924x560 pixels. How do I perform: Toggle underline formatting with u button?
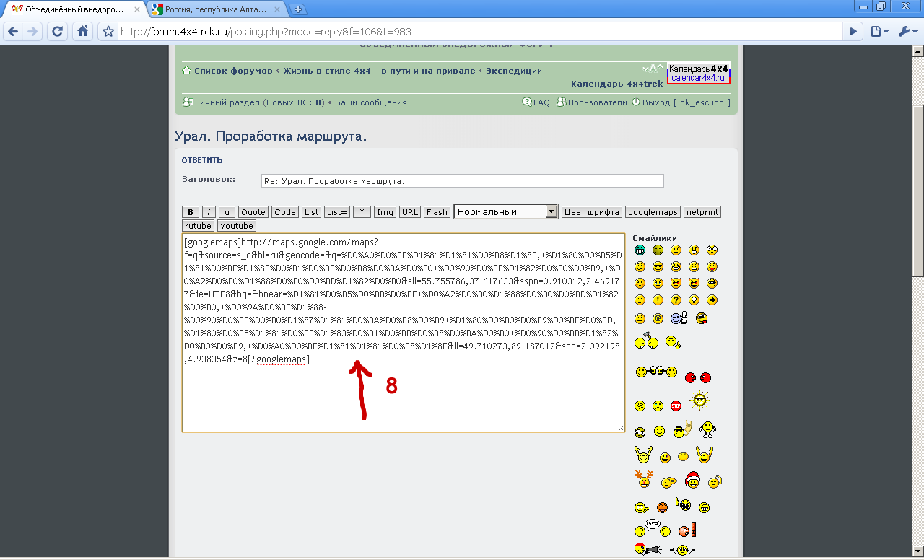click(227, 212)
